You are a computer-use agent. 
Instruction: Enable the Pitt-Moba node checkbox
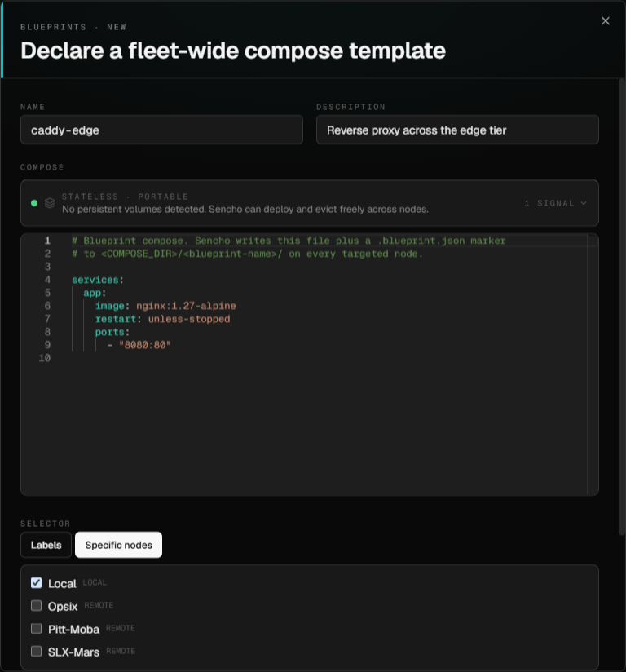37,628
